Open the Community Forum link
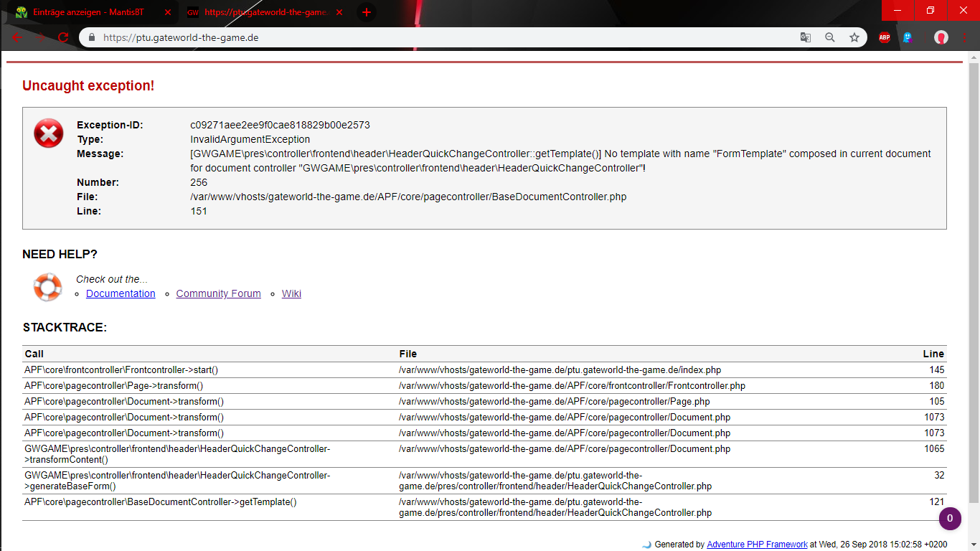This screenshot has width=980, height=551. tap(218, 293)
